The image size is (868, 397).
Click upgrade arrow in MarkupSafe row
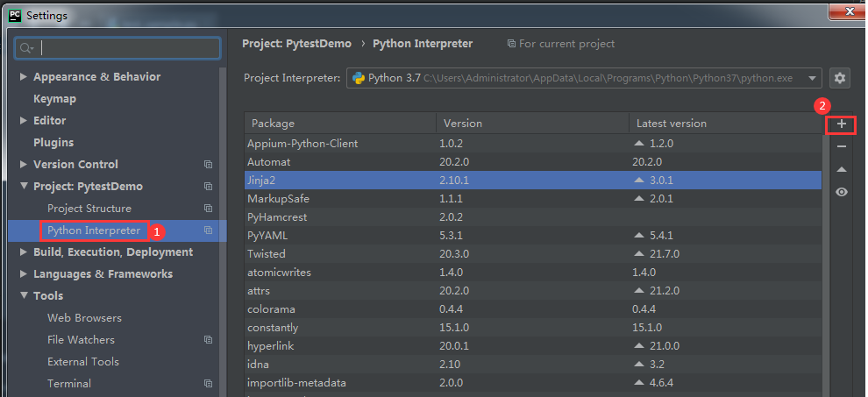click(639, 198)
